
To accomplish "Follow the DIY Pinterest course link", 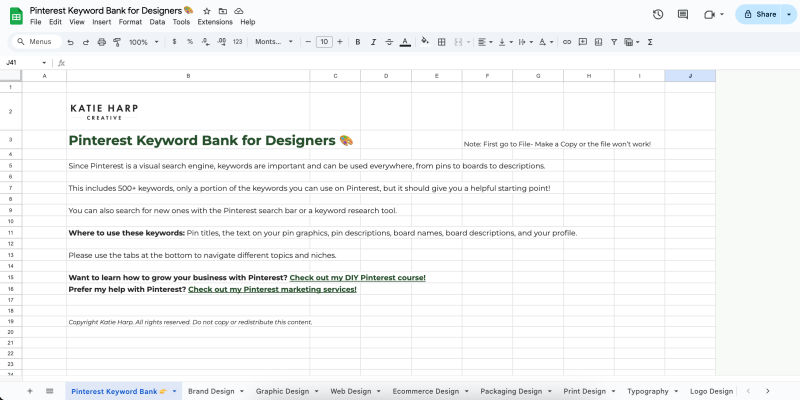I will 358,278.
